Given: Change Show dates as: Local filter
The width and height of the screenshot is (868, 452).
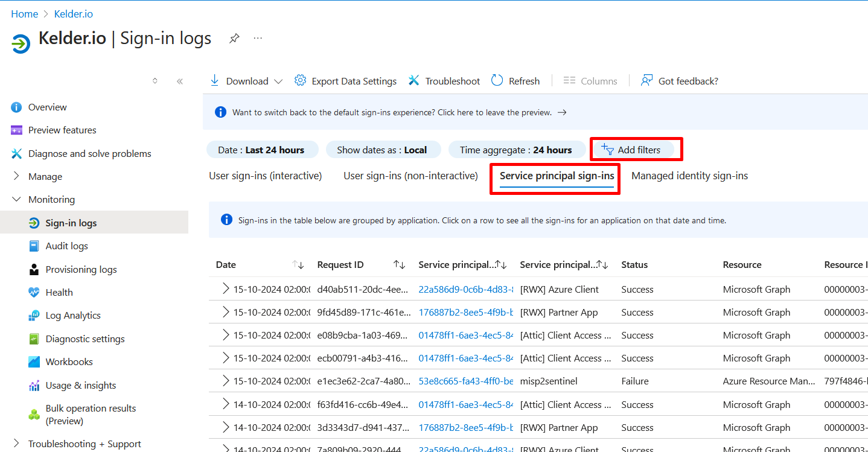Looking at the screenshot, I should click(383, 150).
